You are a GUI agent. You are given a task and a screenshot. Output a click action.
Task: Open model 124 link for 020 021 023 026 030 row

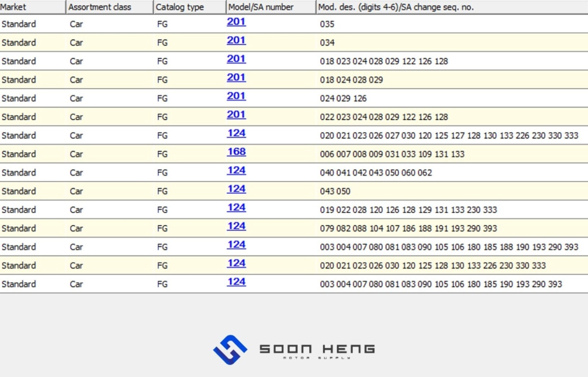[x=236, y=263]
